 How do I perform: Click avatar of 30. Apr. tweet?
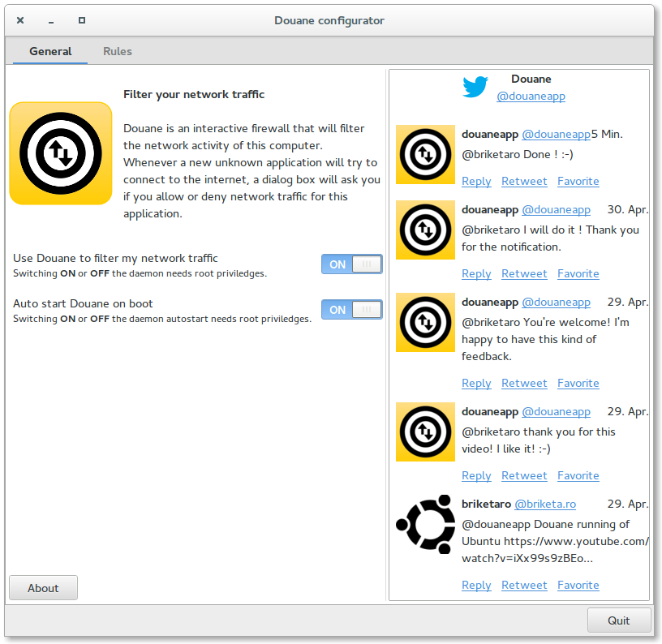(425, 230)
